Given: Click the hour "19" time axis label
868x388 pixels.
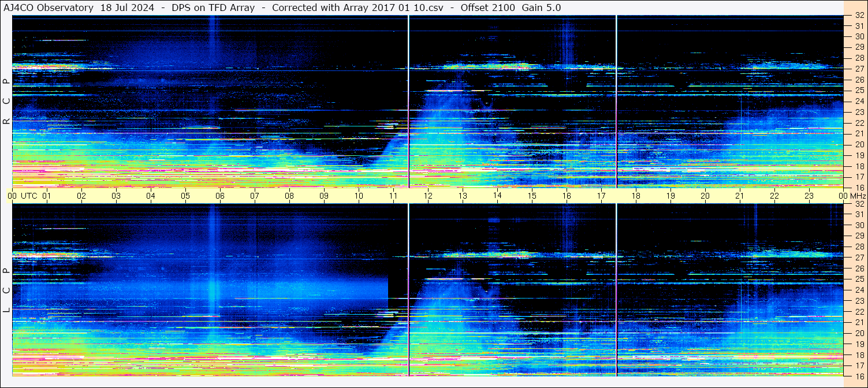Looking at the screenshot, I should (x=670, y=196).
